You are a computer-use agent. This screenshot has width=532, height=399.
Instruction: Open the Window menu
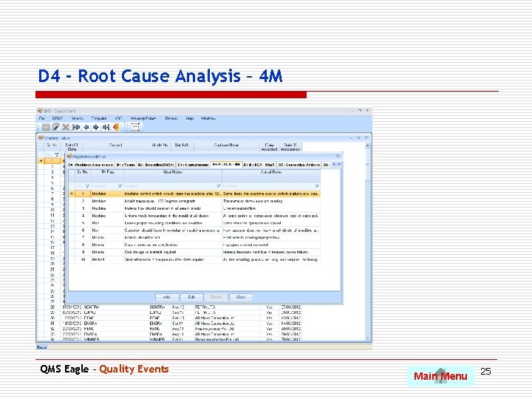tap(208, 118)
